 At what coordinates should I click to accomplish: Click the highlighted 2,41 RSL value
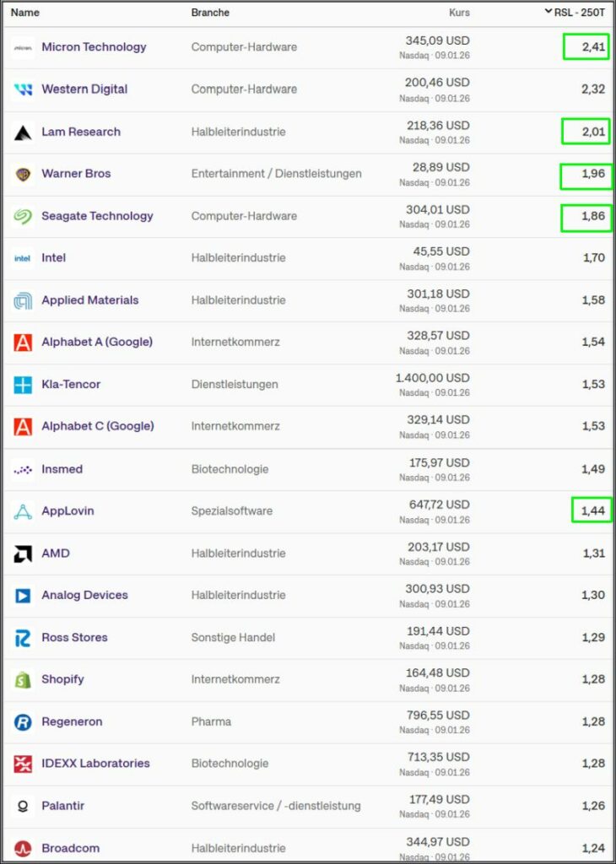[x=586, y=47]
